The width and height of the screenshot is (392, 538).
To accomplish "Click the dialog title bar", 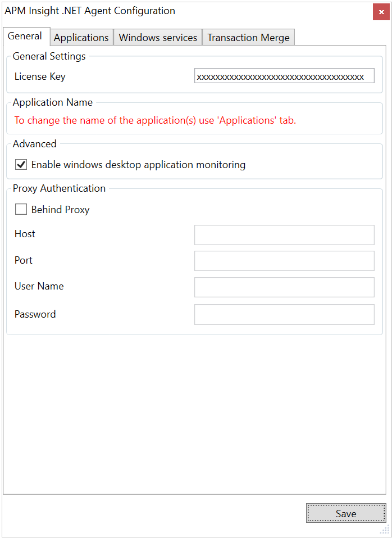I will coord(168,11).
